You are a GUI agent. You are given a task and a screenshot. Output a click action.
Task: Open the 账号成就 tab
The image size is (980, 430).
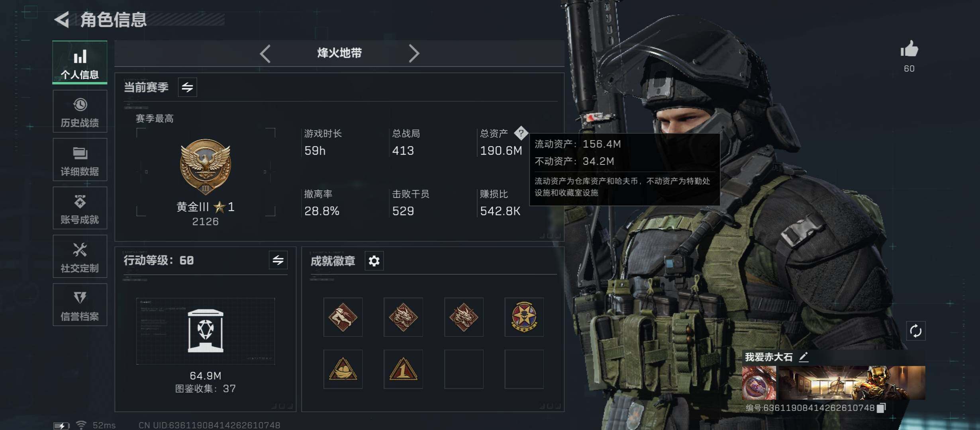(x=80, y=208)
